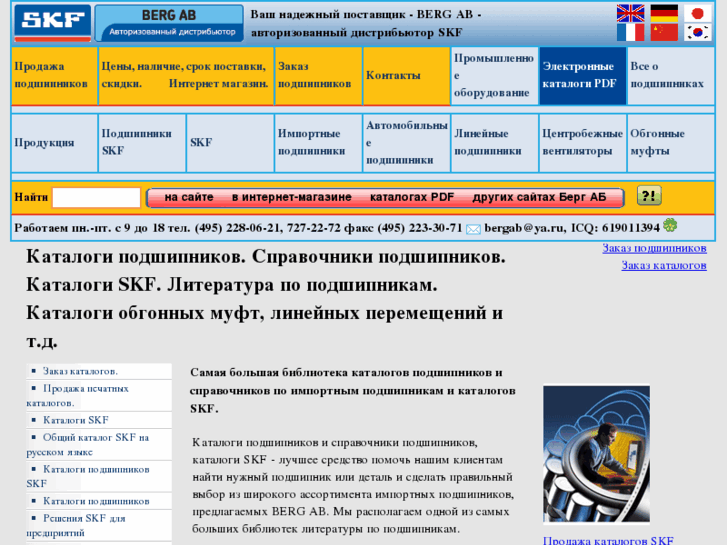Open Автомобильные подшипники menu item

click(407, 143)
